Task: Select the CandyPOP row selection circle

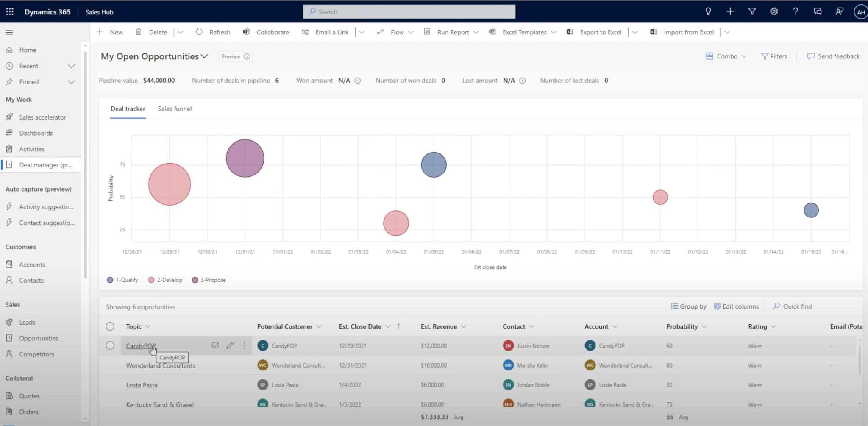Action: [x=110, y=345]
